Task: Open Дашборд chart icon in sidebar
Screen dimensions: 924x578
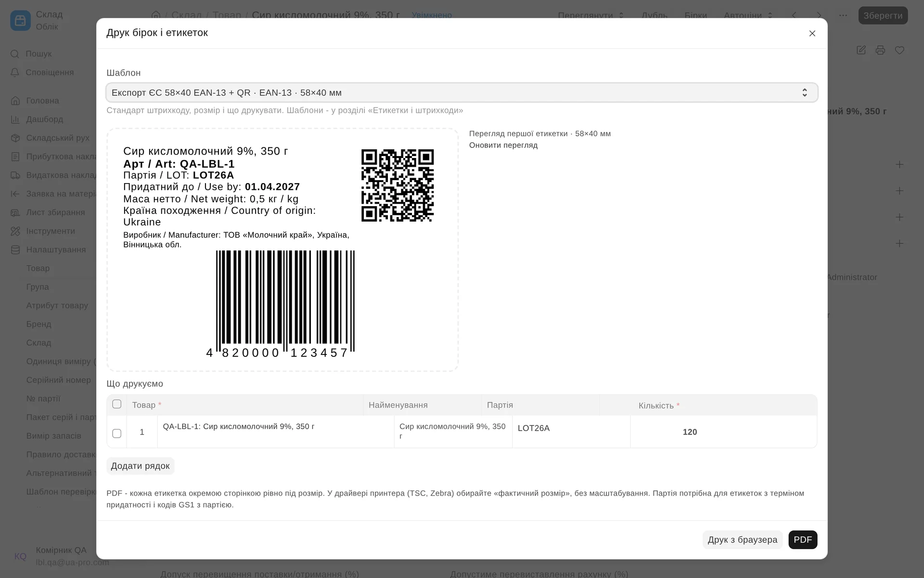Action: point(15,119)
